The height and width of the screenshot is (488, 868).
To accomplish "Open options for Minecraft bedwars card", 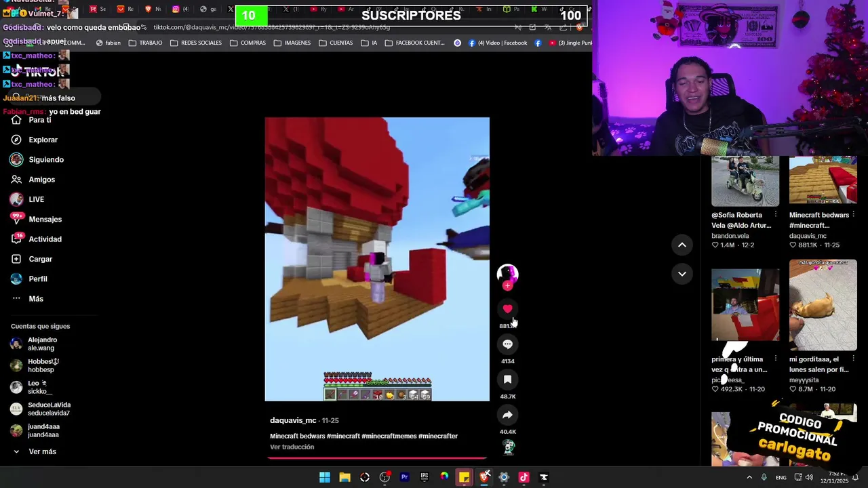I will tap(853, 215).
